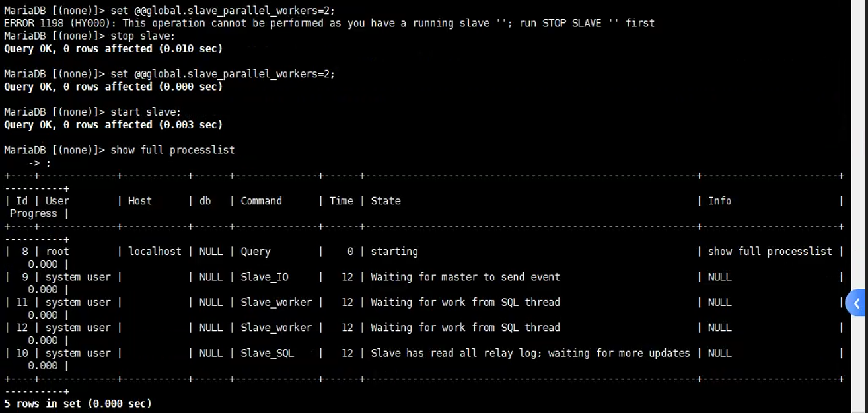
Task: Expand the blue side panel chevron
Action: pyautogui.click(x=857, y=303)
